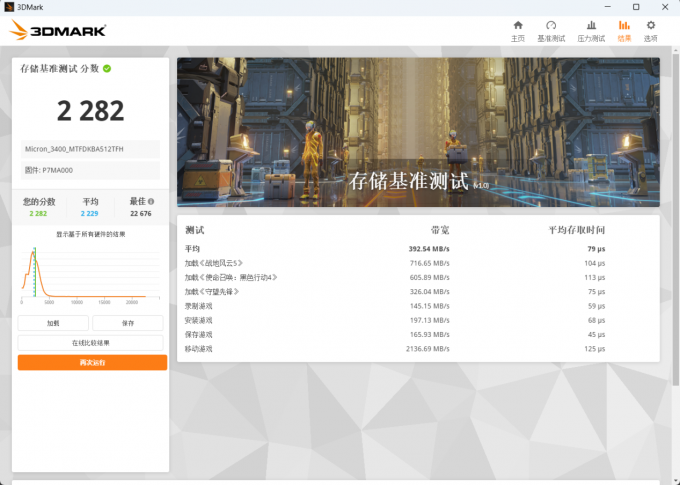Click the 在线比较结果 compare online button
This screenshot has height=485, width=680.
coord(91,343)
